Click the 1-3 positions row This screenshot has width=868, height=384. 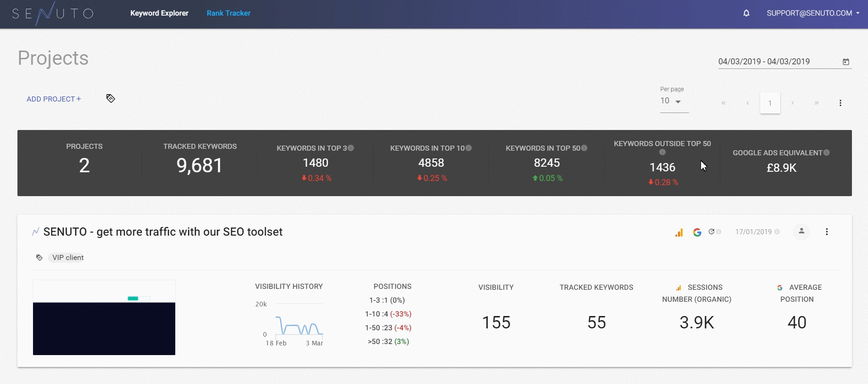tap(387, 300)
